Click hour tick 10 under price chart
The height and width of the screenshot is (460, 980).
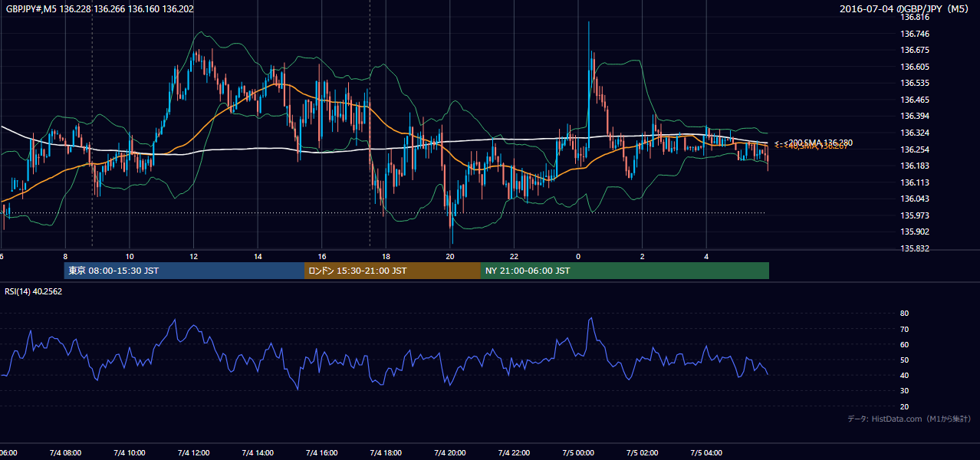130,256
